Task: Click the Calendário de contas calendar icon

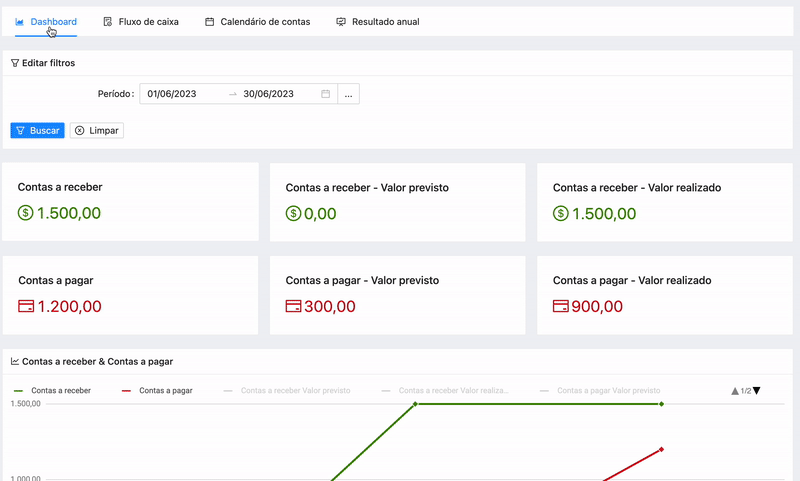Action: [209, 22]
